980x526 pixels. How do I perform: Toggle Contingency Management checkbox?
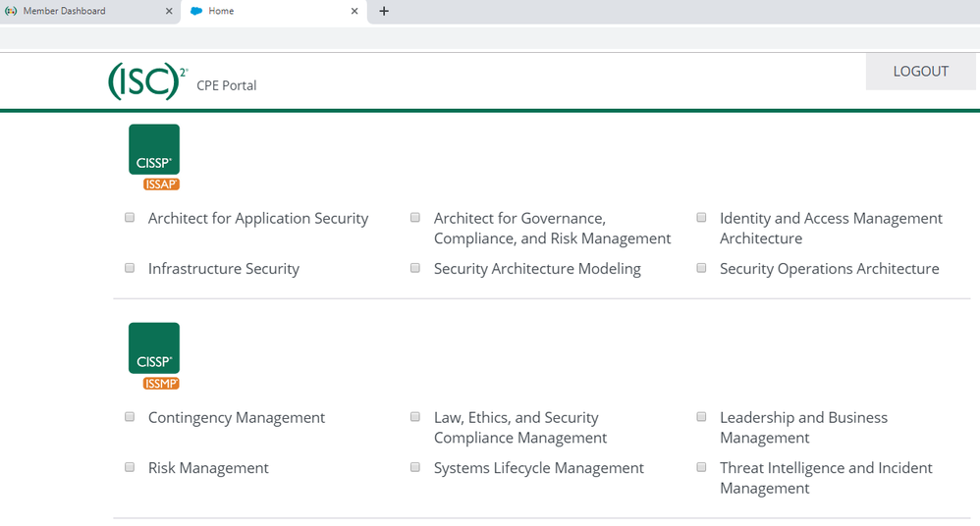point(130,417)
